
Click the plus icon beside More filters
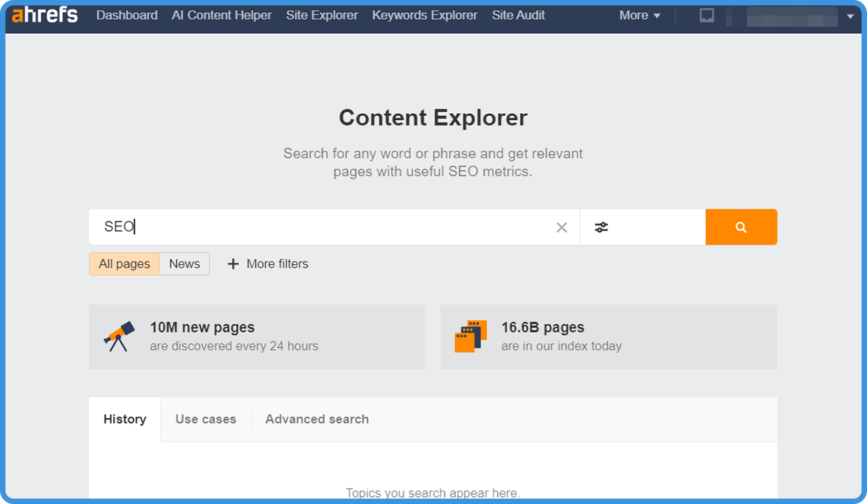coord(233,264)
